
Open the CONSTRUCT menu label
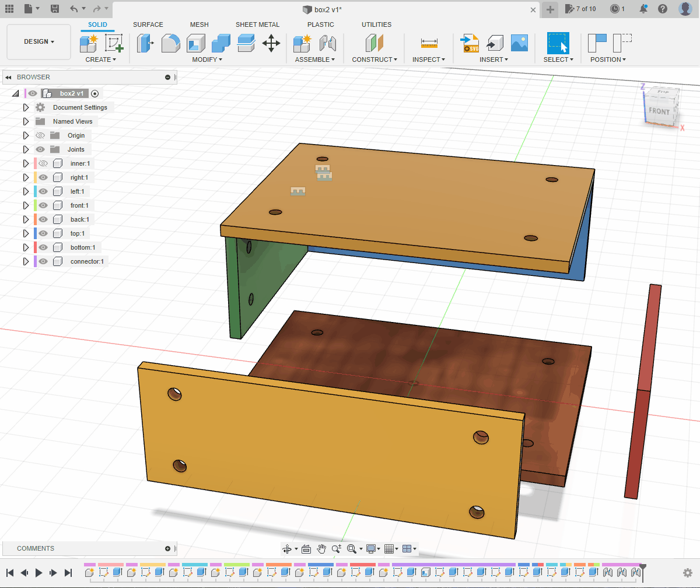coord(374,60)
